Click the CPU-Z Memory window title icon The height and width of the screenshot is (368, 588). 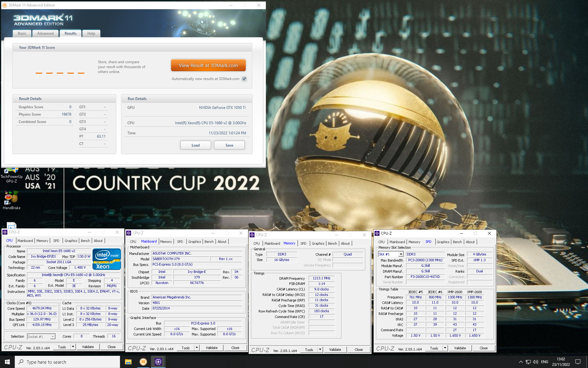pos(252,235)
